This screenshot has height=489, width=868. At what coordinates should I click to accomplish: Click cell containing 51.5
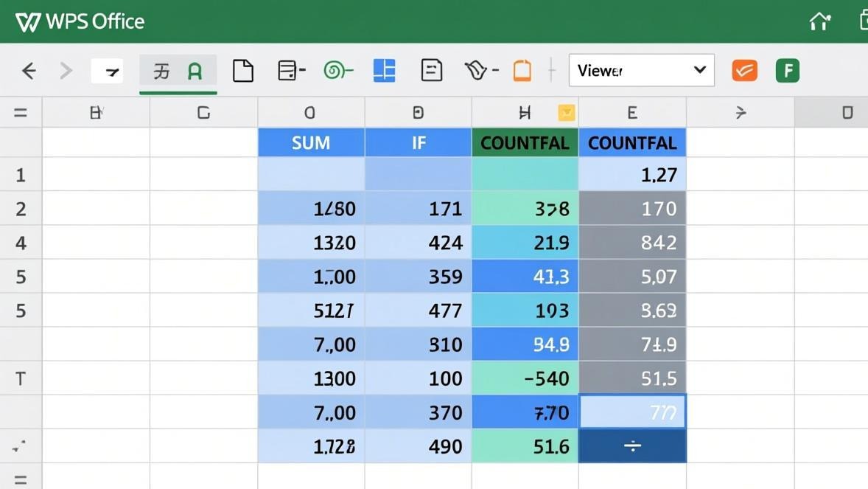[x=632, y=378]
